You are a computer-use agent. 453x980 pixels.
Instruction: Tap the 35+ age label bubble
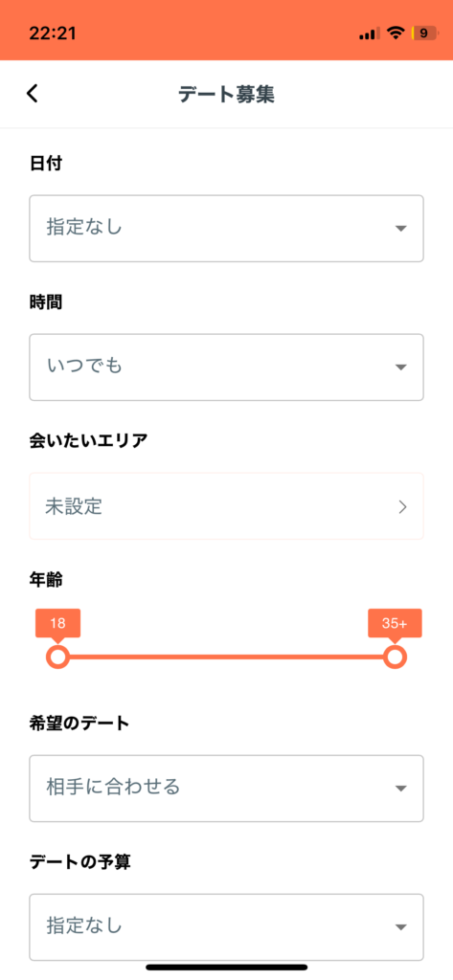coord(395,624)
